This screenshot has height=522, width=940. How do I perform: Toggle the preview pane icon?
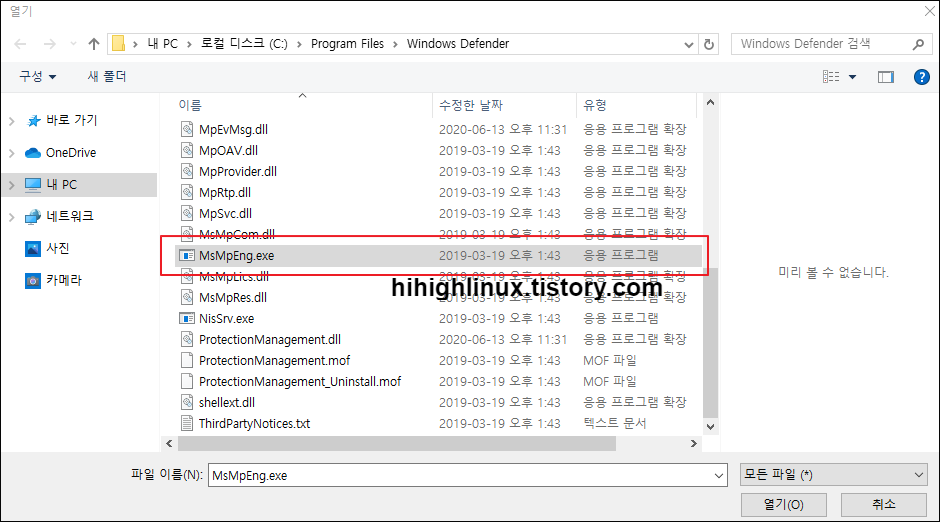885,77
